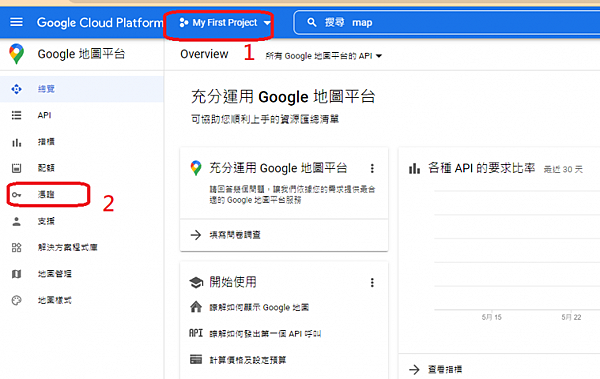Open 憑證 credentials via the key icon
This screenshot has width=600, height=379.
tap(16, 195)
